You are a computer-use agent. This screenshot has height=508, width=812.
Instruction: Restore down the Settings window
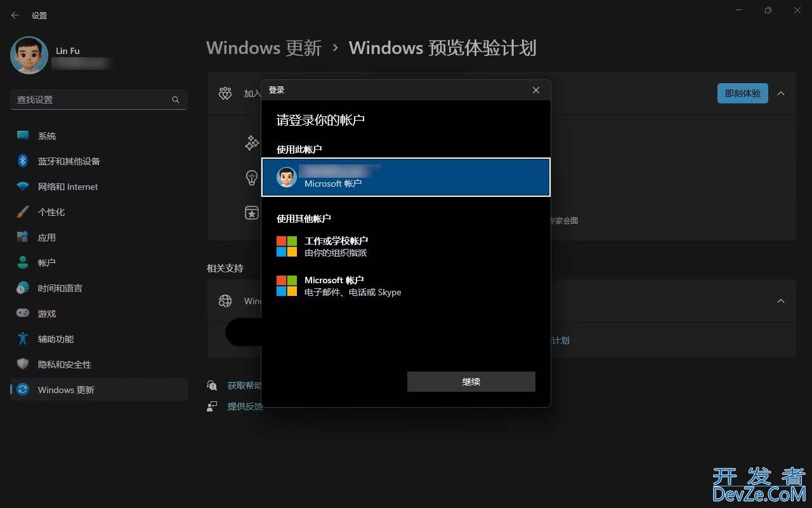(768, 10)
